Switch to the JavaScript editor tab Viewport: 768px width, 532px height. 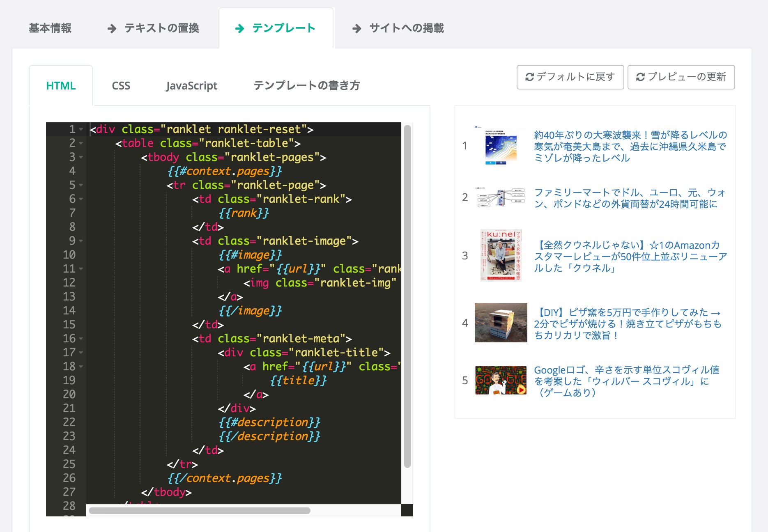click(x=191, y=86)
